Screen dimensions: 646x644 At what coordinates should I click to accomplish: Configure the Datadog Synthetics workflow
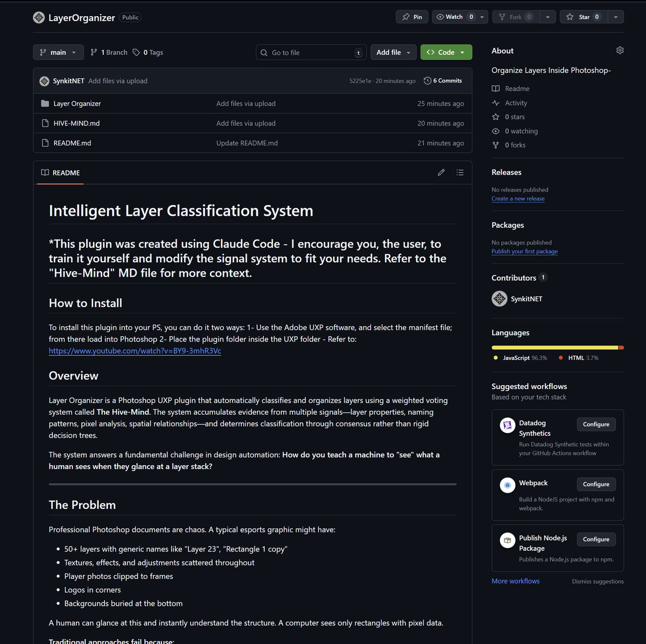point(596,424)
